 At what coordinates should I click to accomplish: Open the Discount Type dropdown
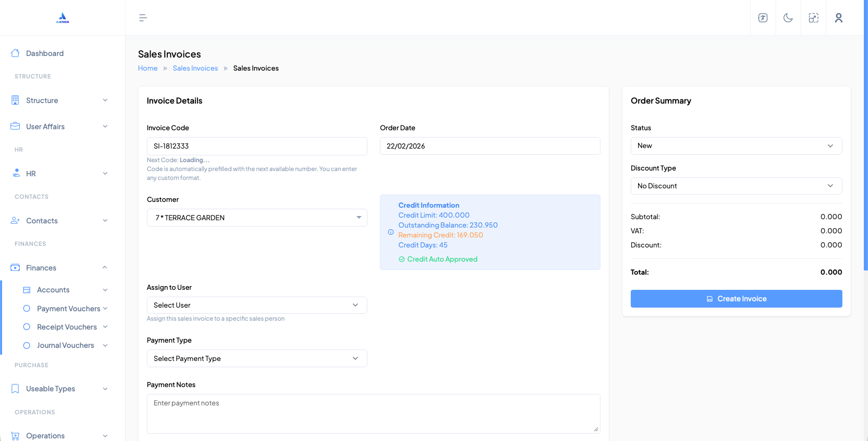[x=736, y=186]
